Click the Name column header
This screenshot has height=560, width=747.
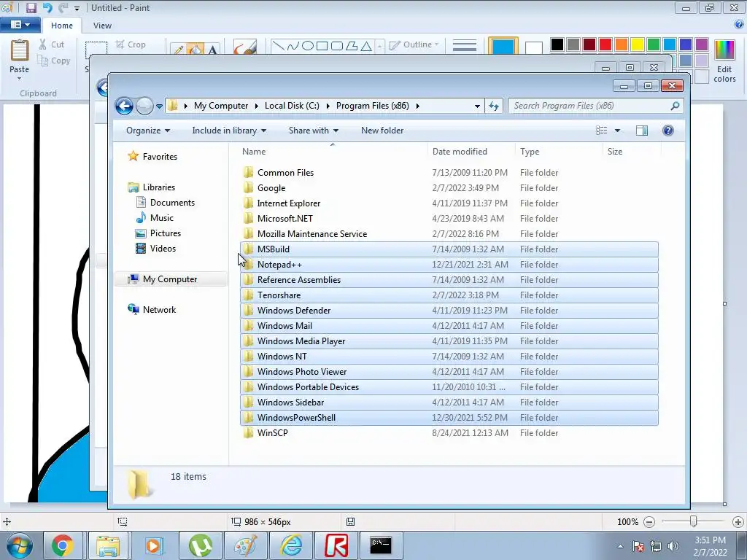coord(333,152)
